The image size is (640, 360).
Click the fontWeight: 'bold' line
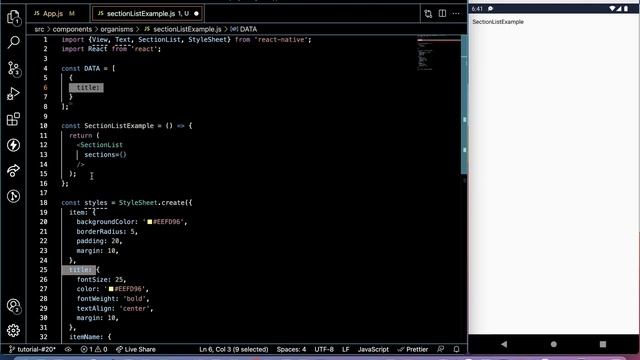[113, 299]
